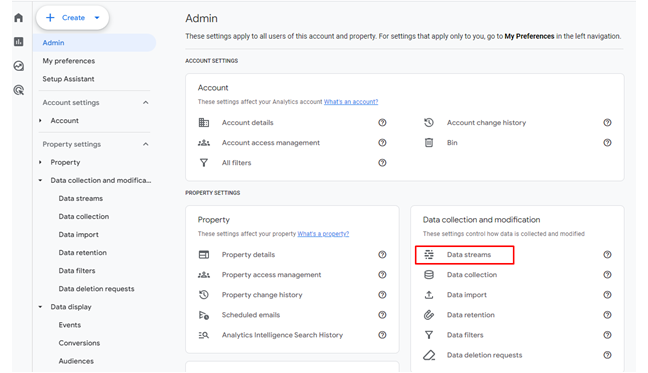This screenshot has height=373, width=648.
Task: Select Data retention in the sidebar
Action: point(82,253)
